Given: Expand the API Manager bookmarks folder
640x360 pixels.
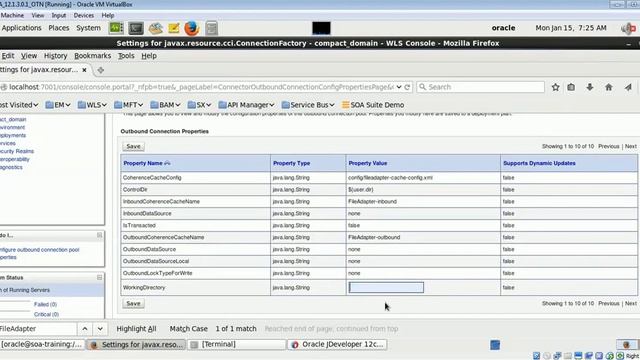Looking at the screenshot, I should [x=246, y=105].
